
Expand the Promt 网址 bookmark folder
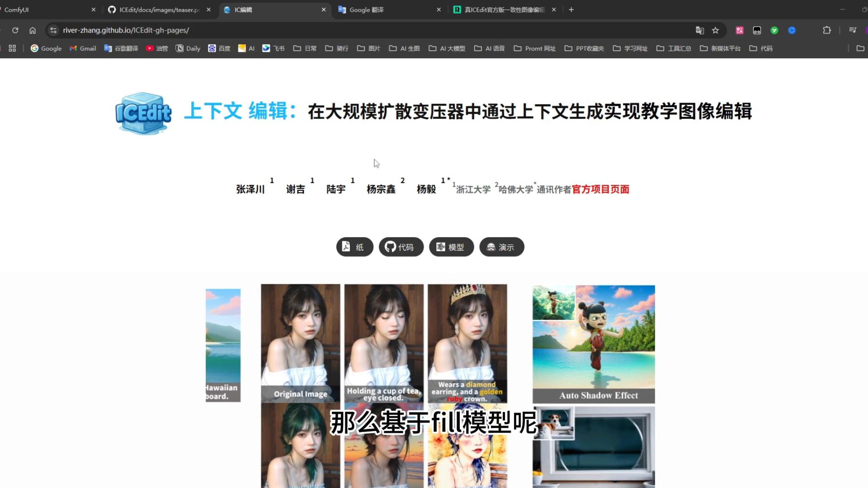point(535,48)
